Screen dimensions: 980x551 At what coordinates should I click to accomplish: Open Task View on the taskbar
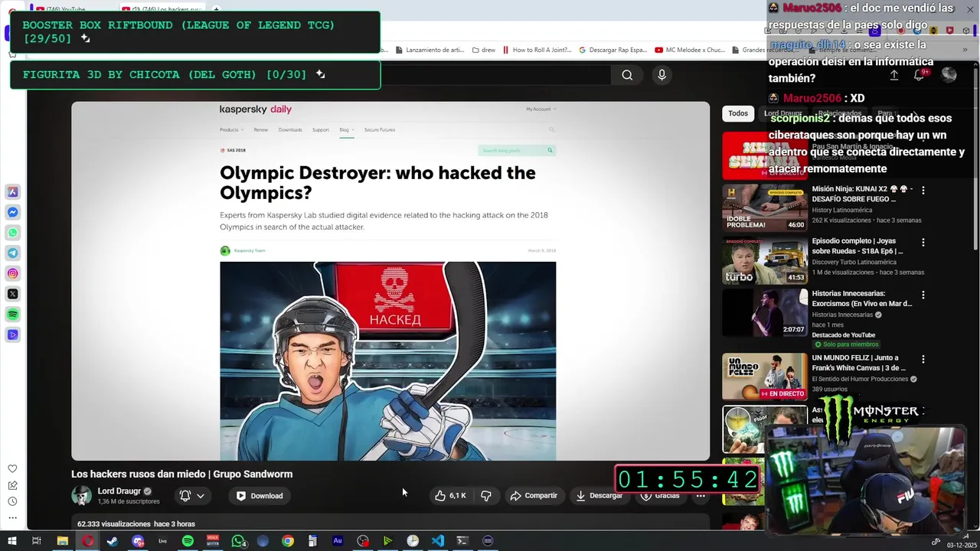point(36,541)
